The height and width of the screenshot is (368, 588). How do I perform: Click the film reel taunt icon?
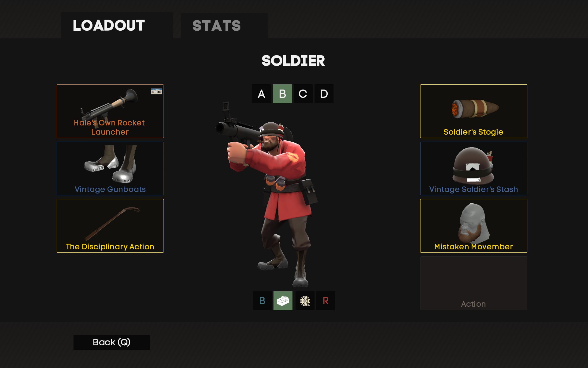[x=305, y=301]
